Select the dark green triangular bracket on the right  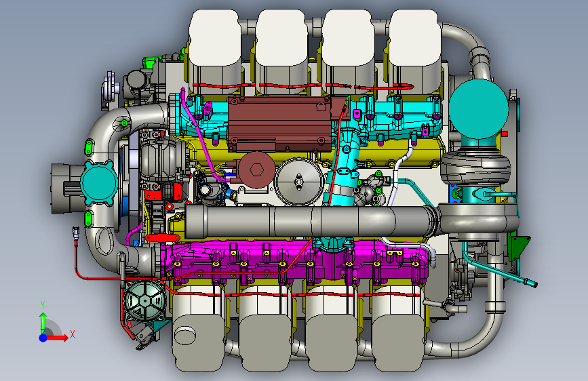point(519,247)
